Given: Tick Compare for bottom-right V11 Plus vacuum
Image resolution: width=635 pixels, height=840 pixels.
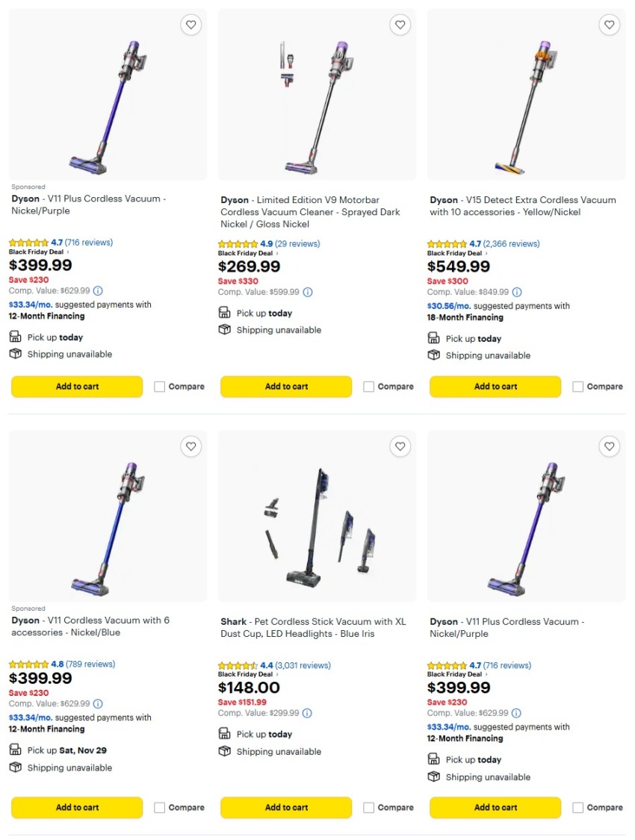Looking at the screenshot, I should coord(577,807).
